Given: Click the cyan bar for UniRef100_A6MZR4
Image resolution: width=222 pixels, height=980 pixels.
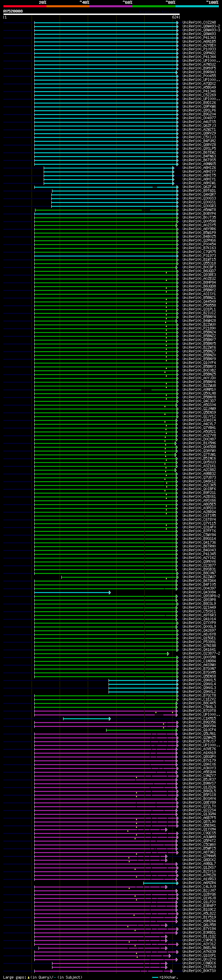Looking at the screenshot, I should pyautogui.click(x=161, y=883).
